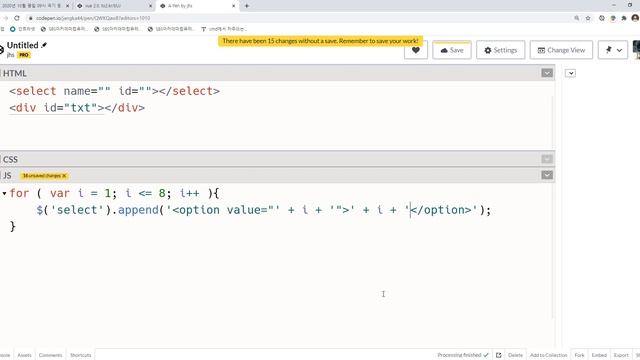Screen dimensions: 640x360
Task: Open the JS editor options dropdown
Action: tap(547, 175)
